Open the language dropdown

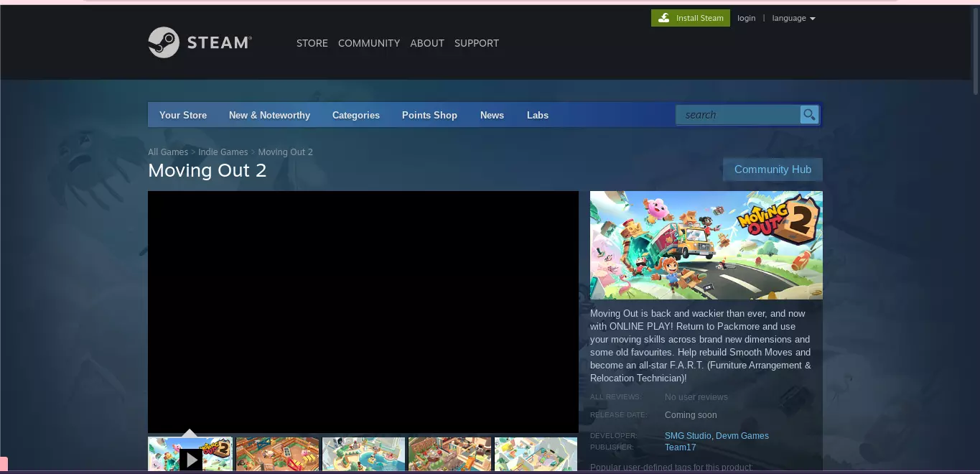793,18
